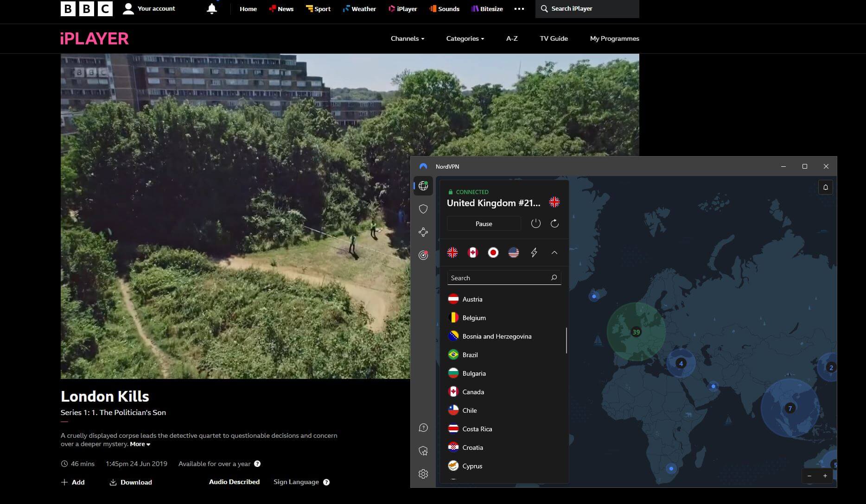Select Cyprus in the country list
Viewport: 866px width, 504px height.
pyautogui.click(x=503, y=466)
